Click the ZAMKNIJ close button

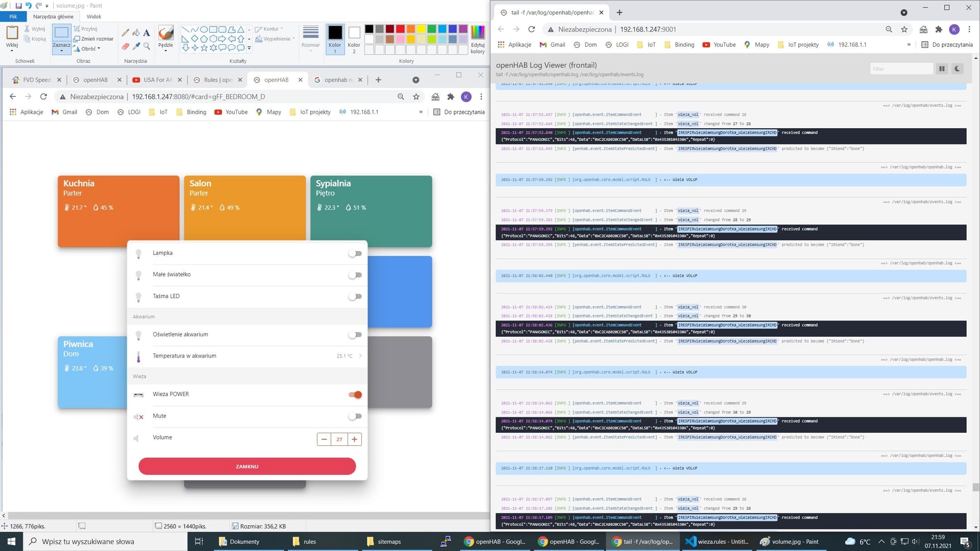click(x=247, y=466)
